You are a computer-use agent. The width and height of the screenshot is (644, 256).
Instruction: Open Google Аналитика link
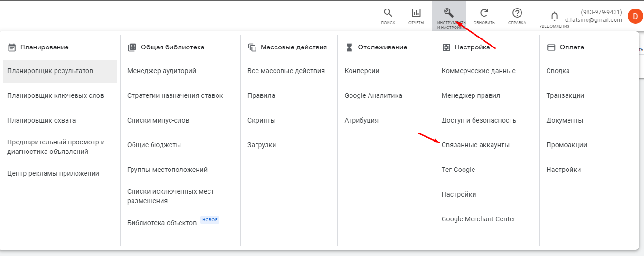point(373,96)
